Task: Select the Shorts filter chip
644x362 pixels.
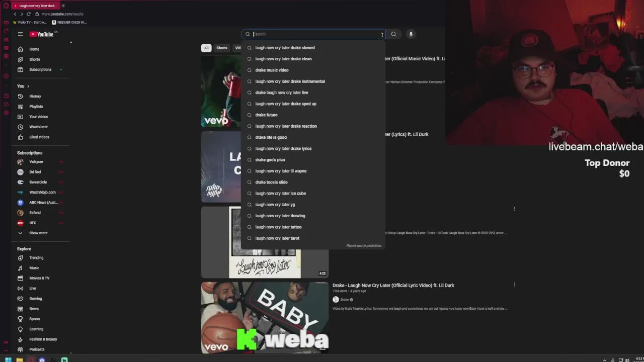Action: (x=222, y=48)
